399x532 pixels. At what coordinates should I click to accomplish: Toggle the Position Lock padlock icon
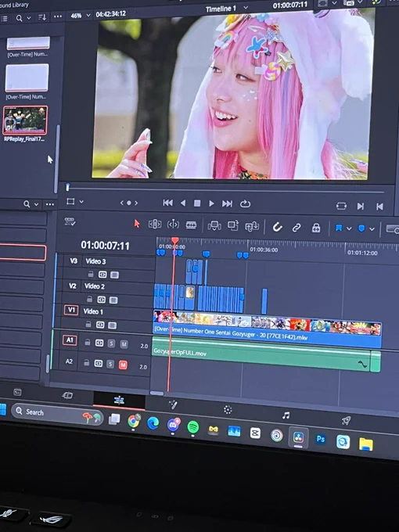(x=316, y=228)
